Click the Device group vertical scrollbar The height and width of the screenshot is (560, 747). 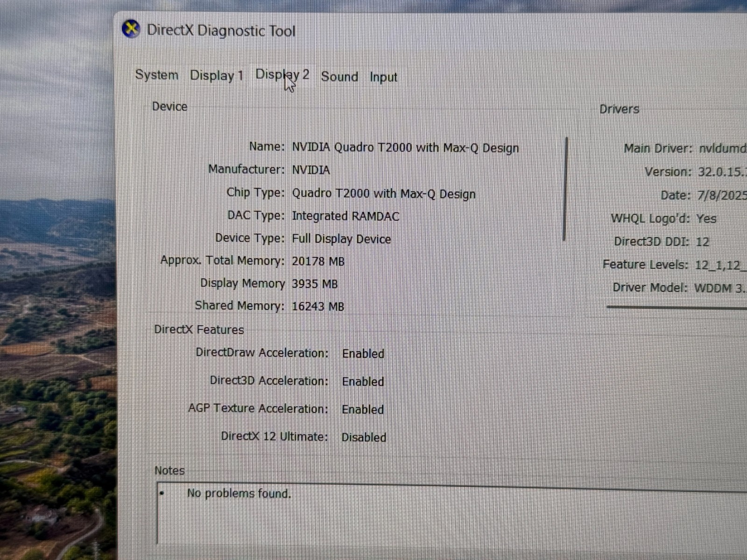click(565, 189)
